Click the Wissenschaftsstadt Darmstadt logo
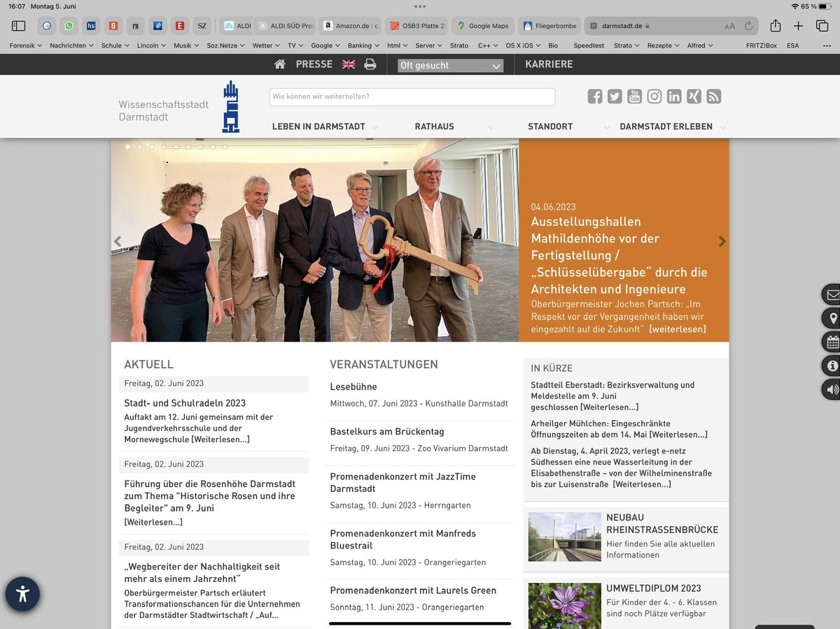The image size is (840, 629). (x=179, y=106)
